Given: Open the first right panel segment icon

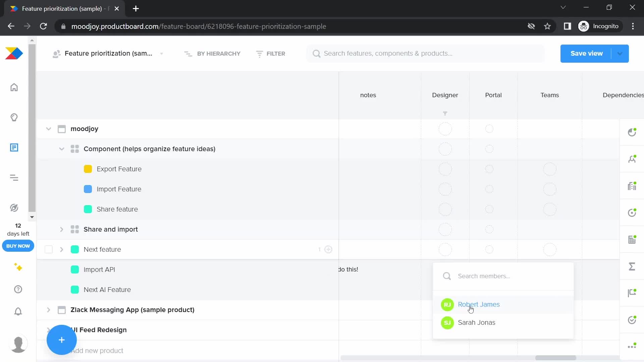Looking at the screenshot, I should (632, 132).
